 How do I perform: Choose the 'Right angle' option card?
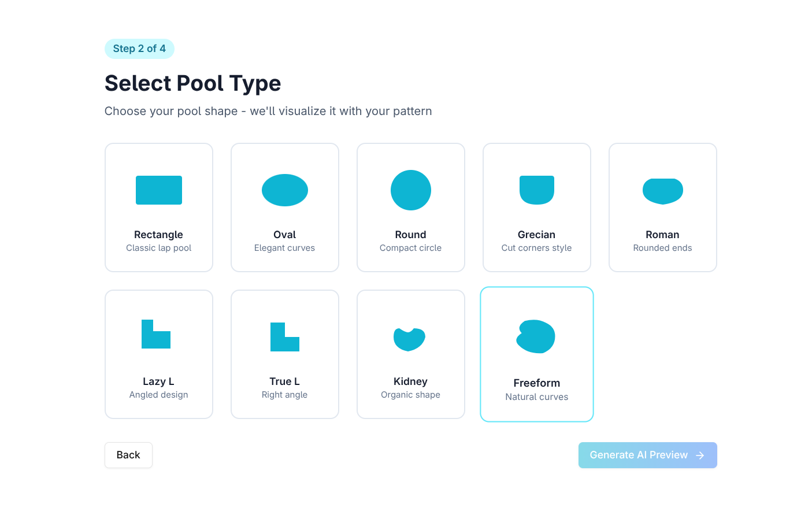coord(285,354)
